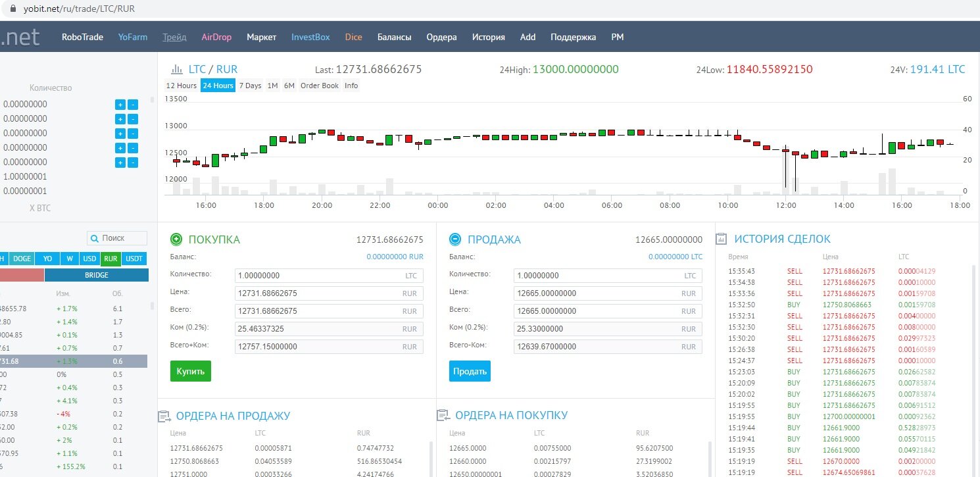Click the green plus icon next to ПОКУПКА

pos(176,239)
